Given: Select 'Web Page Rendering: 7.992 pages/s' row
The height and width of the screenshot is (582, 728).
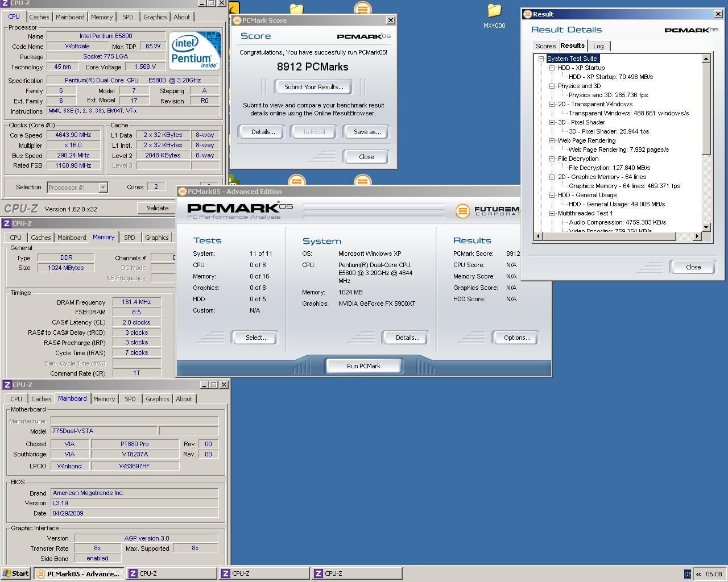Looking at the screenshot, I should 619,149.
